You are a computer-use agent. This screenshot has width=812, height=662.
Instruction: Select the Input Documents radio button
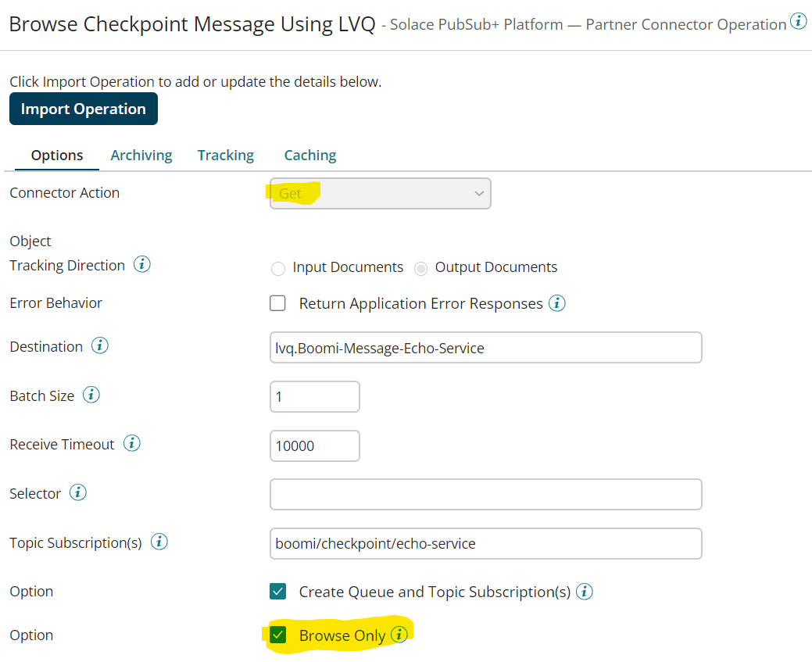(x=278, y=269)
